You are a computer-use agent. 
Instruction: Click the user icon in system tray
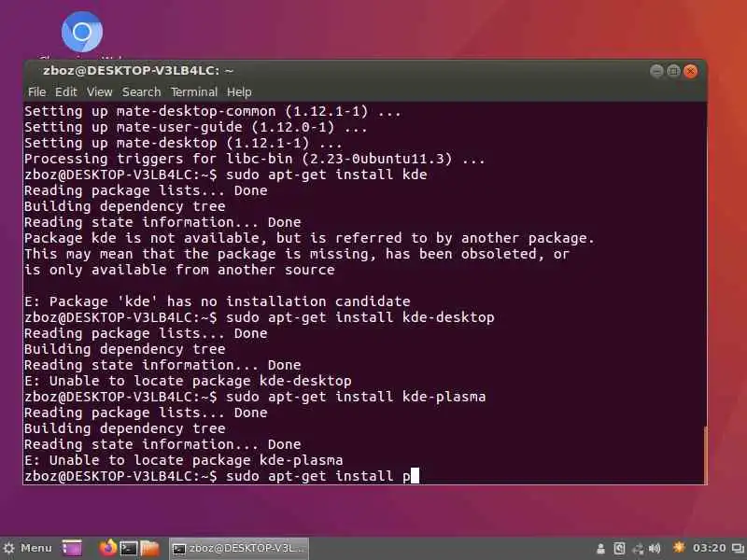[601, 549]
